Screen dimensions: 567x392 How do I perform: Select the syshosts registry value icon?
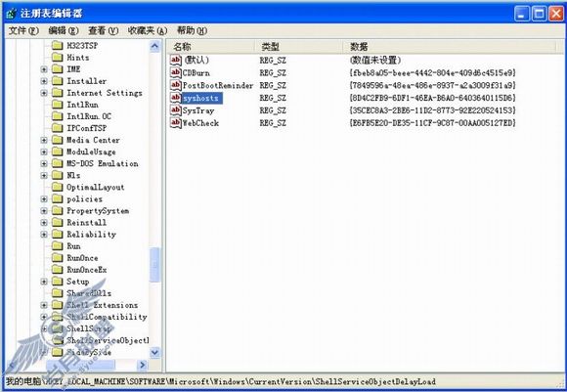click(x=176, y=98)
